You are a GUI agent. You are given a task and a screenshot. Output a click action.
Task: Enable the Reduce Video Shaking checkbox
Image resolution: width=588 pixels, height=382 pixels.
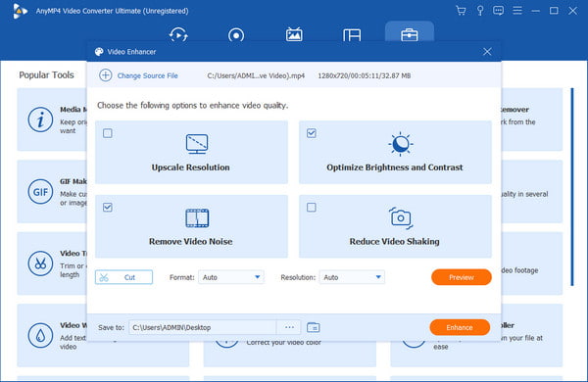point(312,208)
